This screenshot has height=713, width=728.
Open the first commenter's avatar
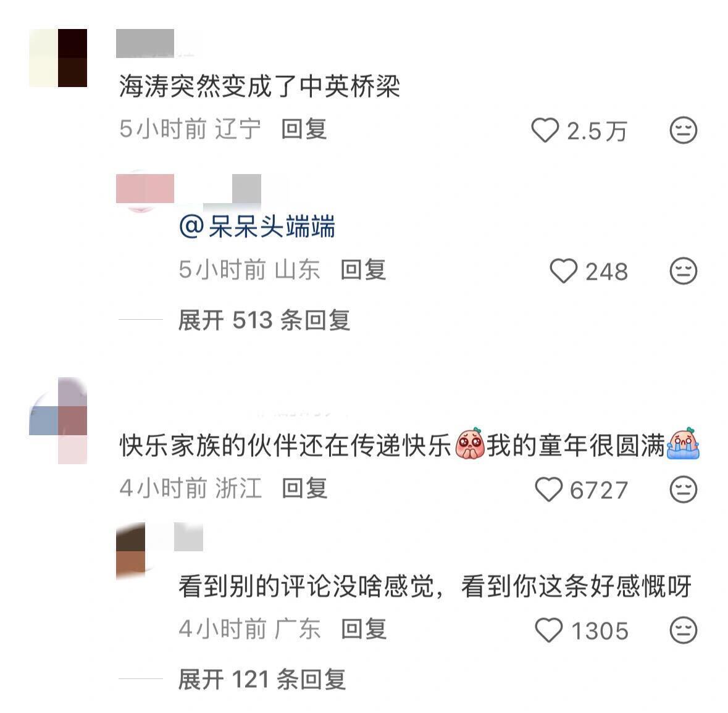[x=58, y=58]
